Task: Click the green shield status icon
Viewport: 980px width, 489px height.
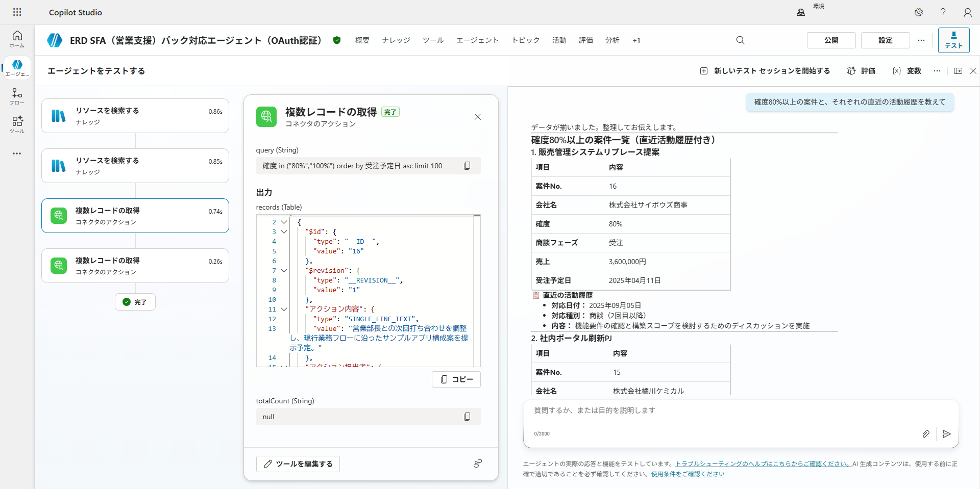Action: coord(337,40)
